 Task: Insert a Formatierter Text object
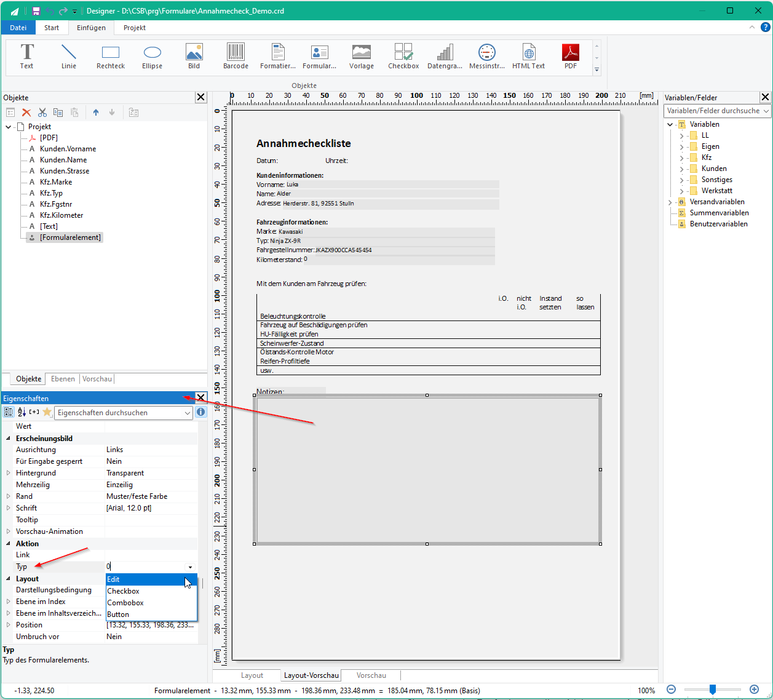pyautogui.click(x=278, y=57)
